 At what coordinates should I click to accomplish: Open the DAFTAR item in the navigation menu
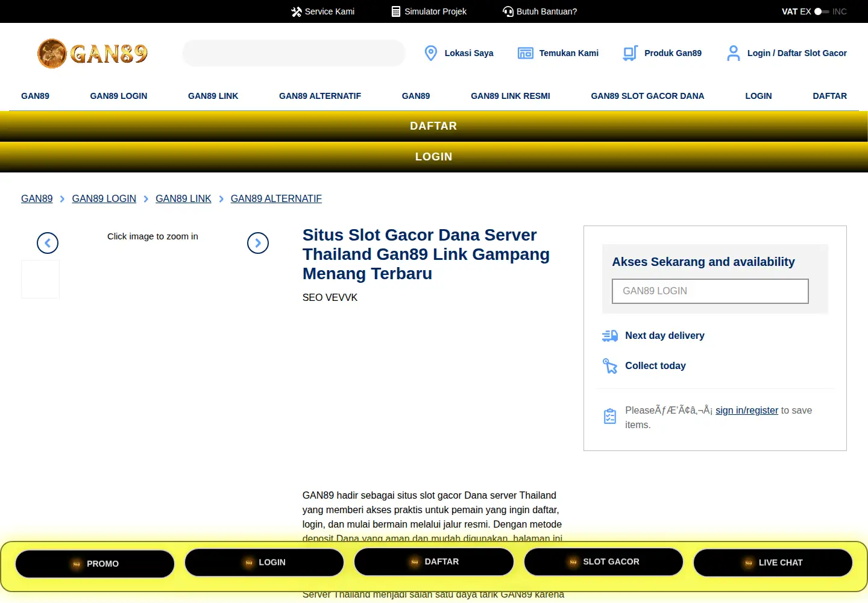[829, 96]
